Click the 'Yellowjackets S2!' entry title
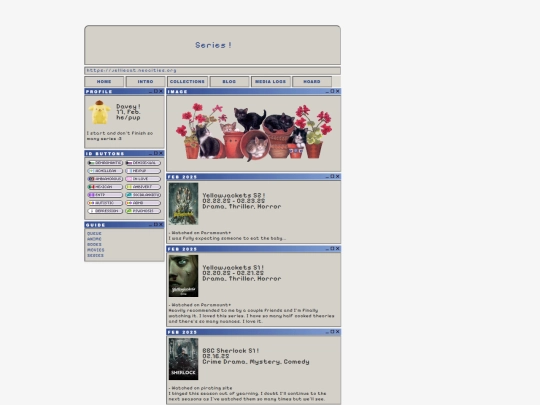Screen dimensions: 540x405 click(234, 195)
